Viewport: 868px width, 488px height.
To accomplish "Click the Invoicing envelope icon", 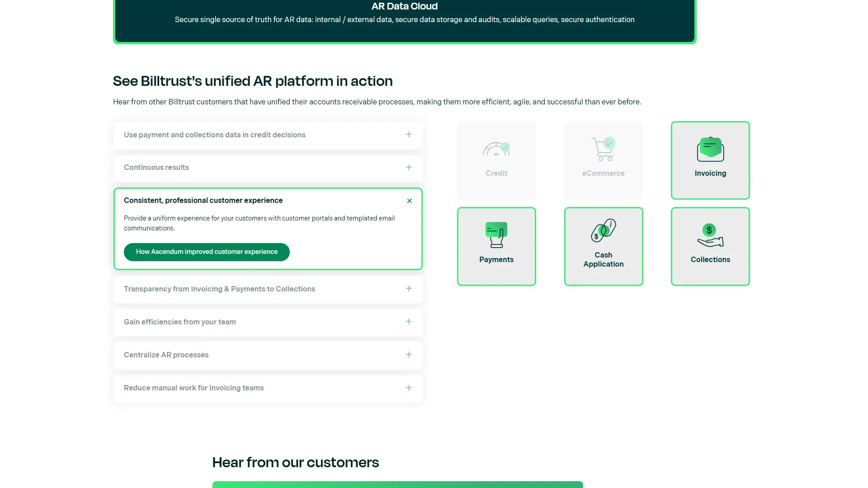I will click(x=710, y=149).
